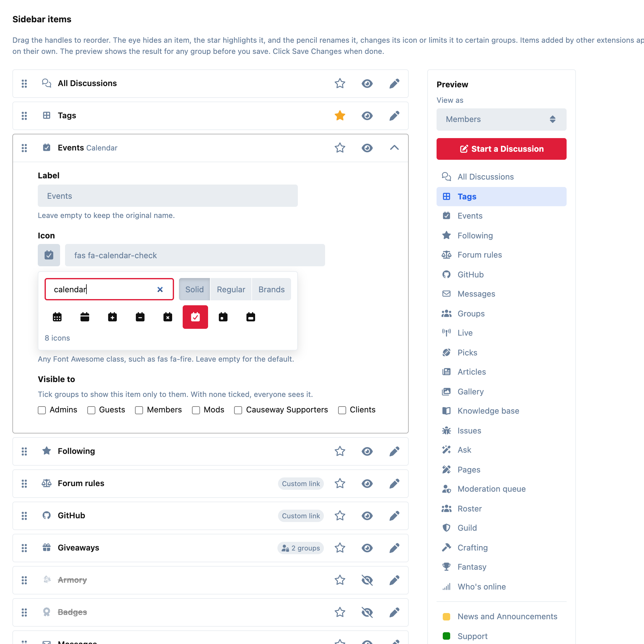644x644 pixels.
Task: Click the Label input field
Action: pos(168,196)
